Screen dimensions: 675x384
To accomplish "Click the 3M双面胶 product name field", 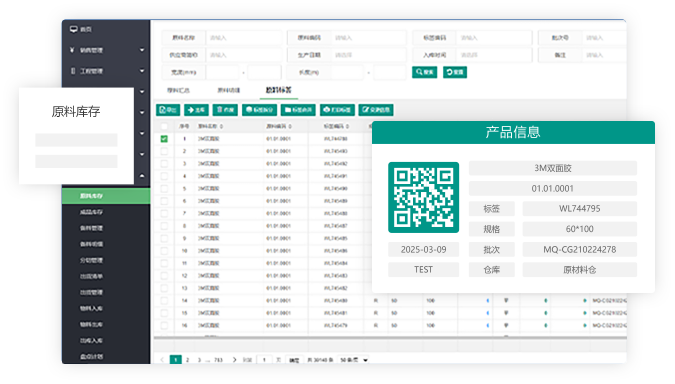I will pos(553,168).
